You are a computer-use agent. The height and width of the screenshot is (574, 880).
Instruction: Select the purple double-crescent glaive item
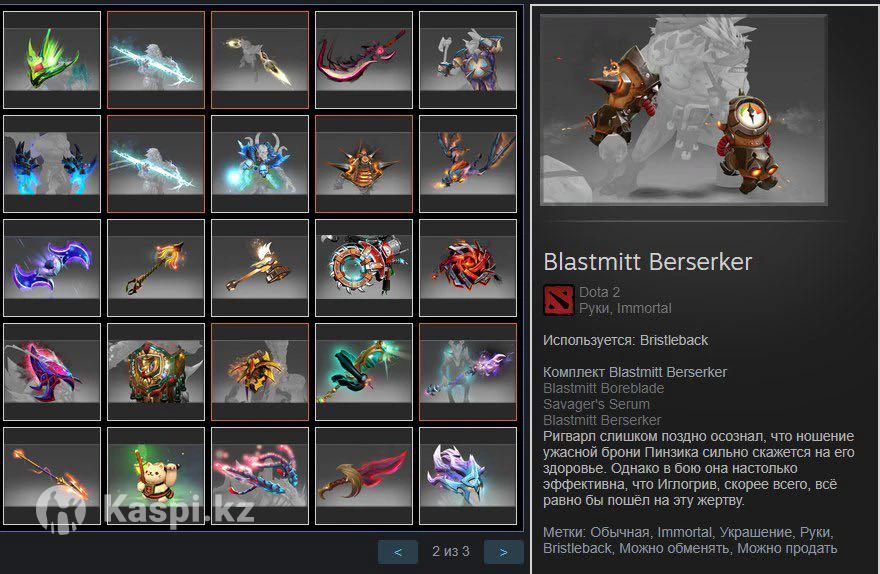[52, 268]
